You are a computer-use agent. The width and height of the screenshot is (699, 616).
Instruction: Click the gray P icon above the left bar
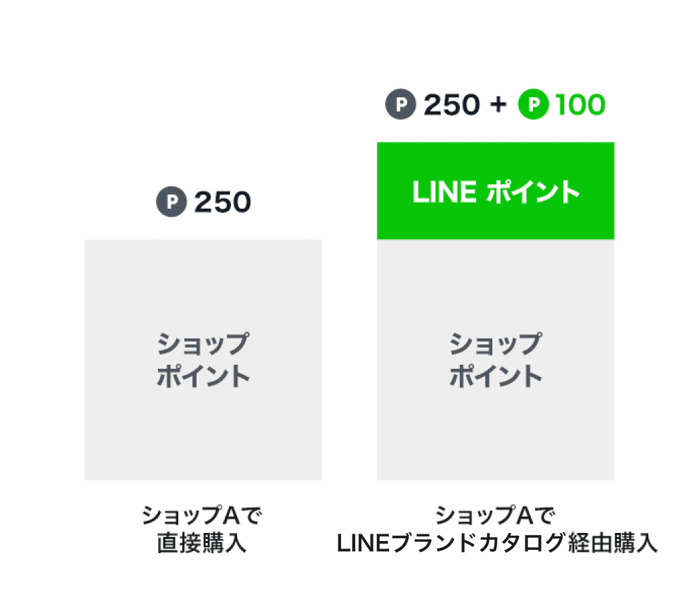171,203
